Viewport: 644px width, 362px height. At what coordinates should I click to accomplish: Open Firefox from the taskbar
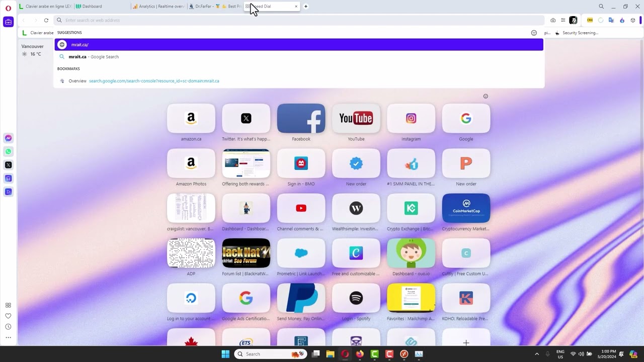click(x=360, y=354)
